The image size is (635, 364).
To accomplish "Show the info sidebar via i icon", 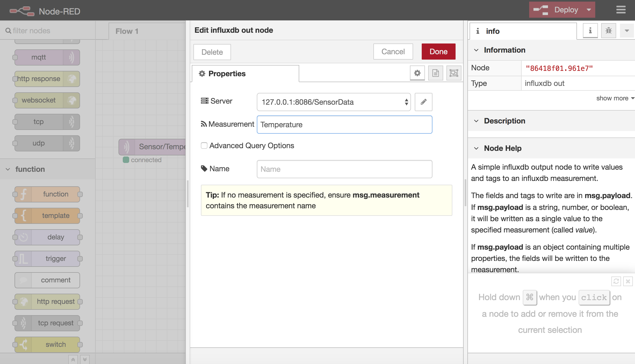I will [x=590, y=31].
